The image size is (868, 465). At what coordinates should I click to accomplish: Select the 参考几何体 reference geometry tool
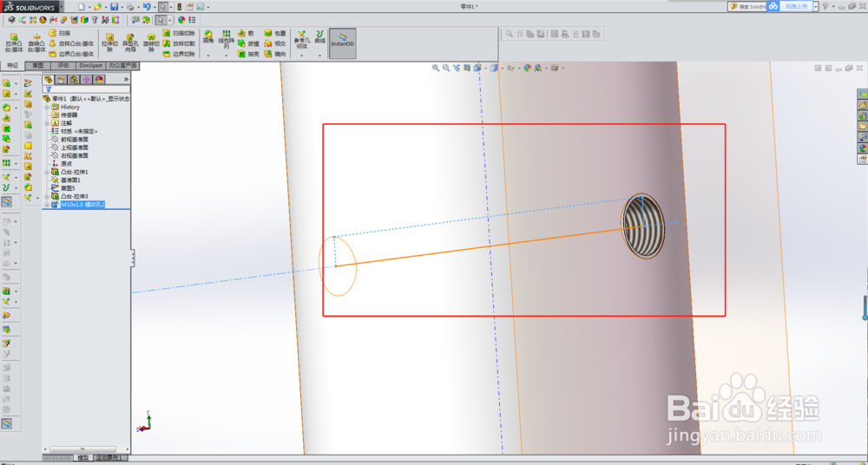coord(302,39)
